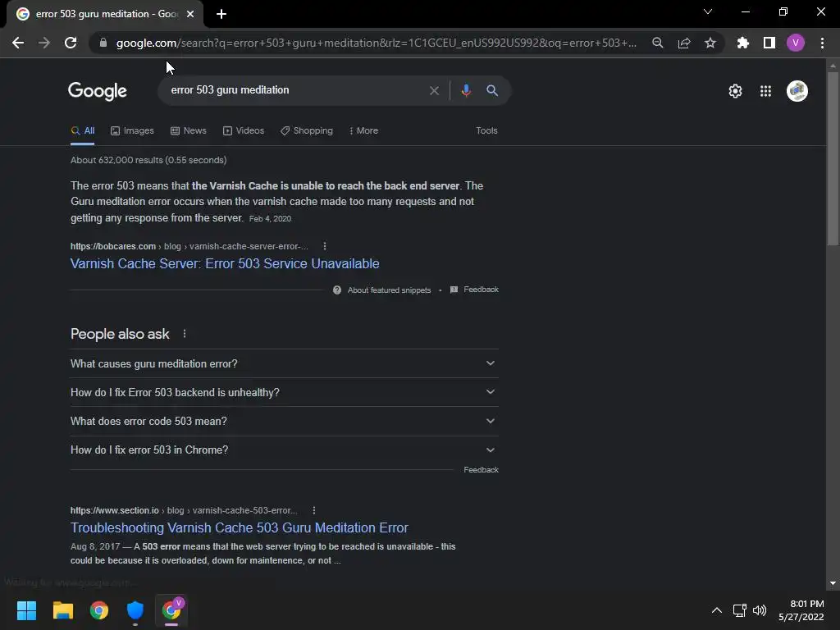Open Chrome from the taskbar
840x630 pixels.
[99, 610]
